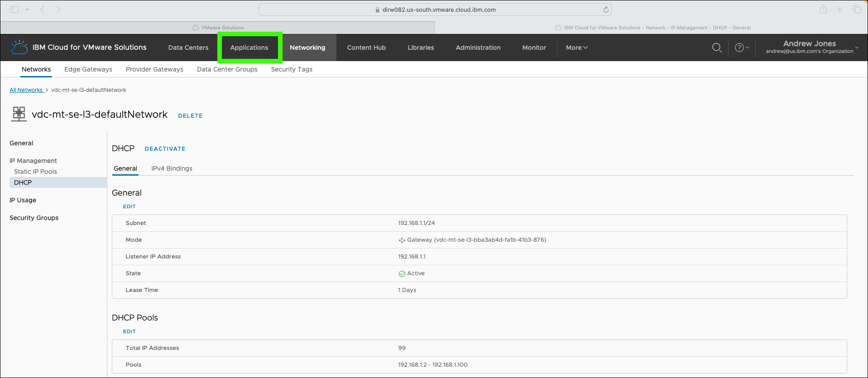Viewport: 868px width, 378px height.
Task: Click the green Active status check icon
Action: (x=402, y=273)
